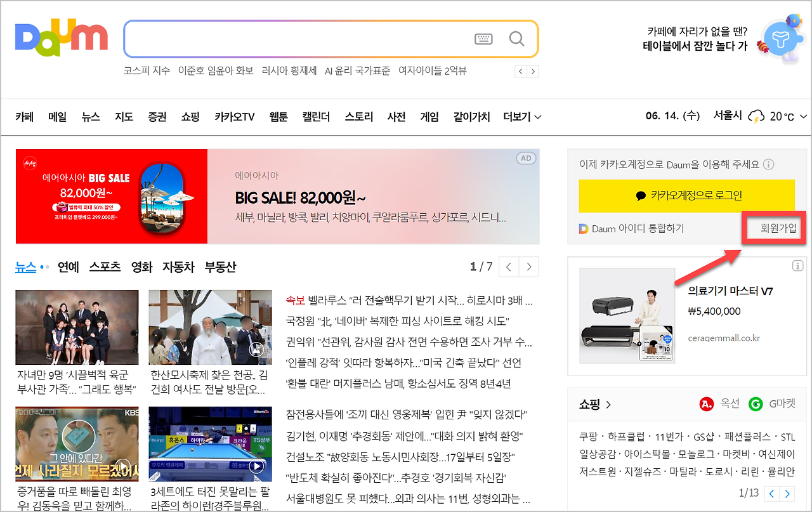Click the weather cloud lightning icon
The image size is (812, 512).
coord(756,117)
